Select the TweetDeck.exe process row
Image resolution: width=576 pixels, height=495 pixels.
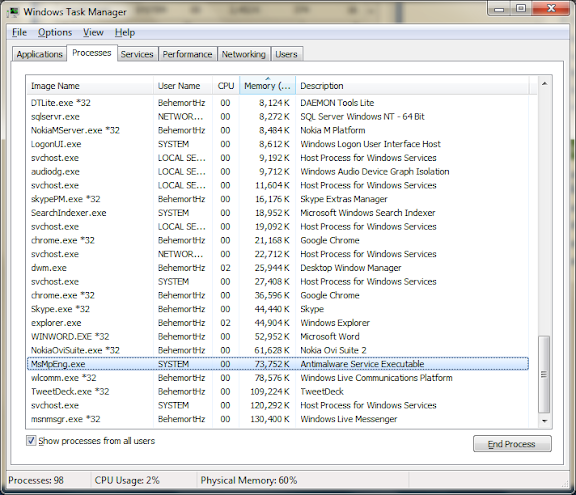pyautogui.click(x=278, y=391)
